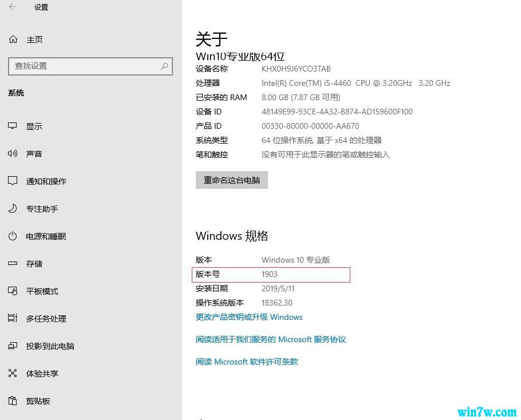Read the Microsoft Services Agreement (服务协议) link
This screenshot has width=521, height=420.
pos(271,339)
